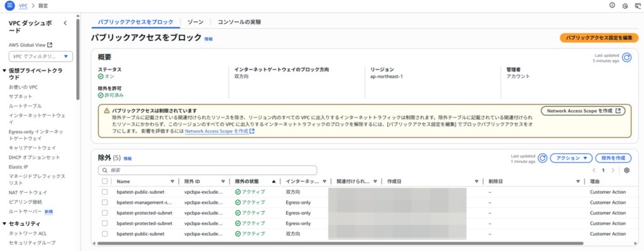Screen dimensions: 644x251
Task: Open Elastic IP in sidebar
Action: pos(18,167)
